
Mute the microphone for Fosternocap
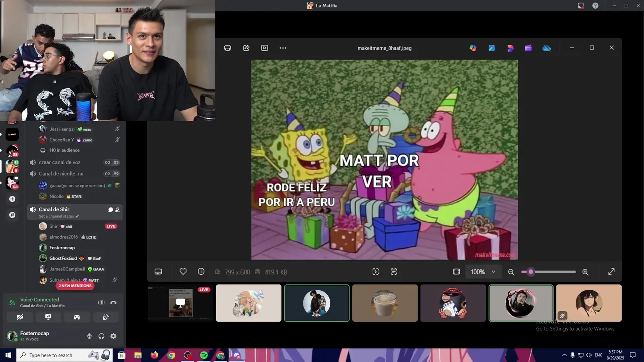(89, 336)
